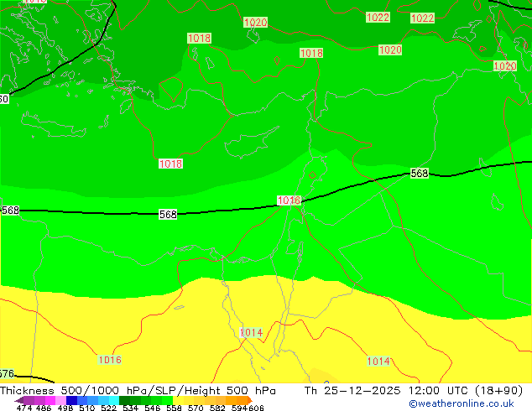Click the '576' contour label at the bottom left
The width and height of the screenshot is (532, 411).
click(7, 374)
